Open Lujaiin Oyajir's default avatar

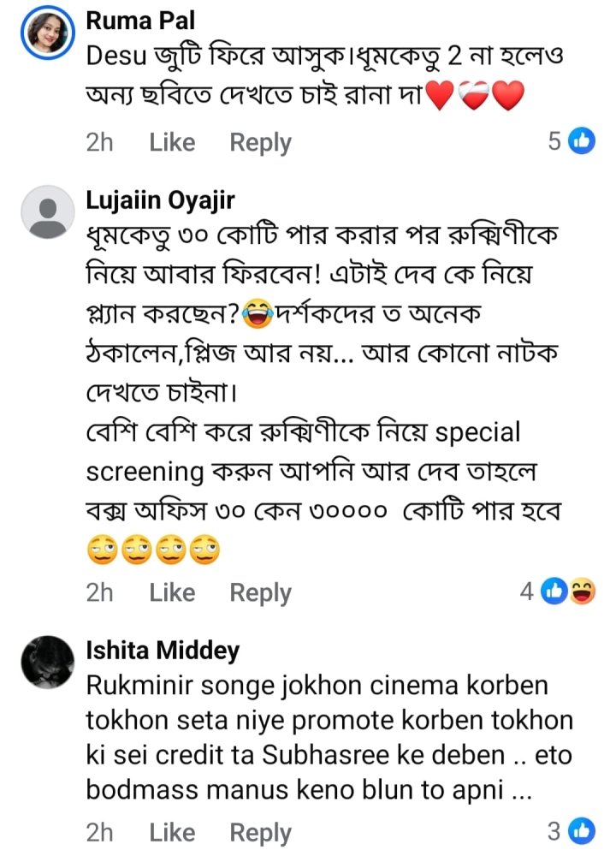[x=46, y=211]
